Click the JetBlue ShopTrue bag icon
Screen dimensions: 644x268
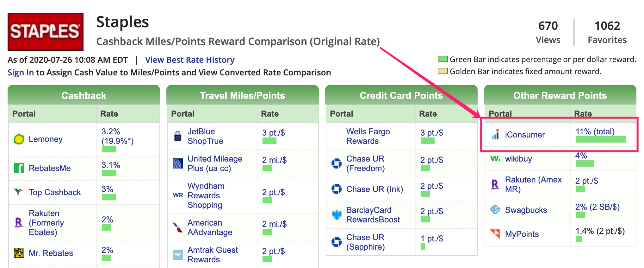178,136
